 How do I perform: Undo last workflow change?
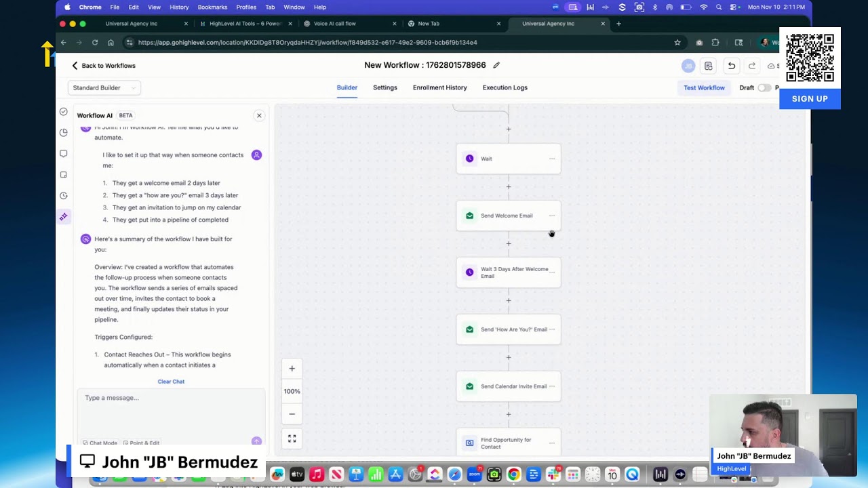(x=731, y=66)
